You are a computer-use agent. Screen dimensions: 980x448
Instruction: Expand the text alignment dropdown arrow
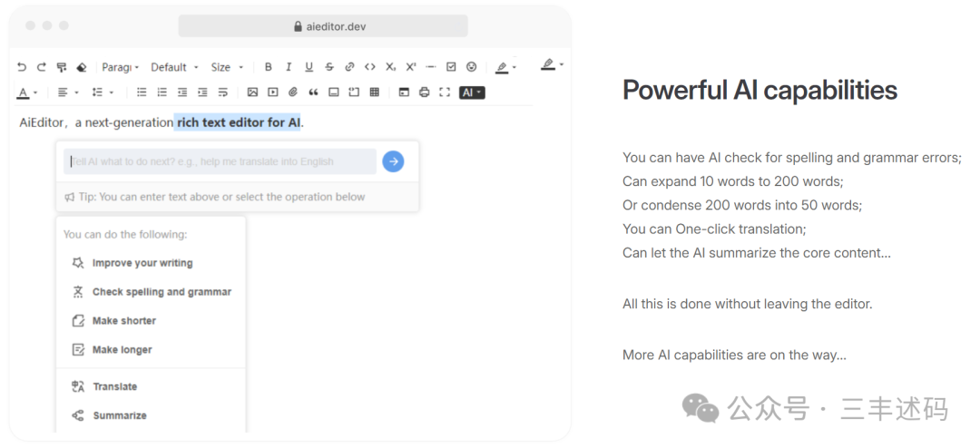(76, 93)
